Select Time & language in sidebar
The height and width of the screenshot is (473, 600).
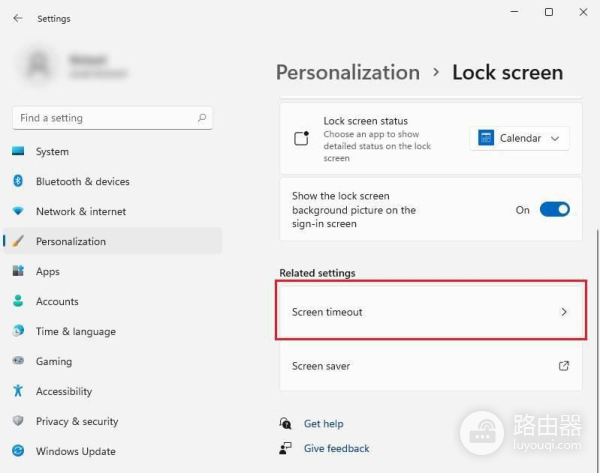pyautogui.click(x=75, y=332)
